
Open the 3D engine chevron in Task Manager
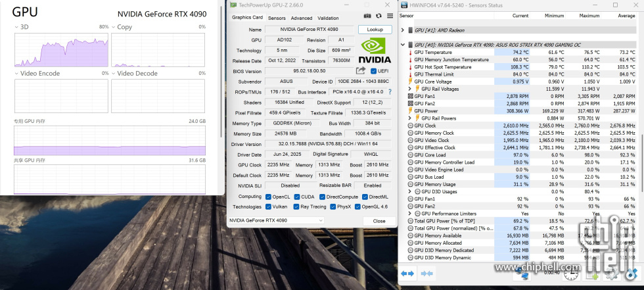tap(16, 27)
